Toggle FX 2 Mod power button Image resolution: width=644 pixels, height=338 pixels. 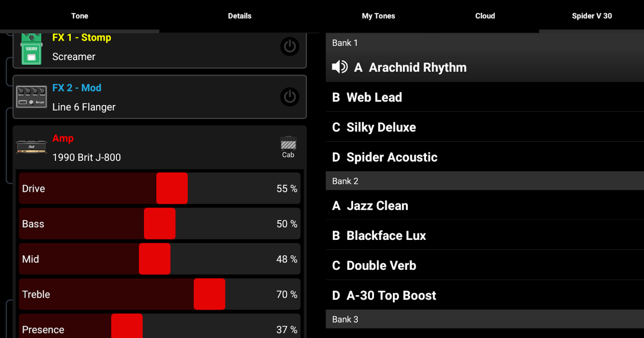(x=290, y=97)
